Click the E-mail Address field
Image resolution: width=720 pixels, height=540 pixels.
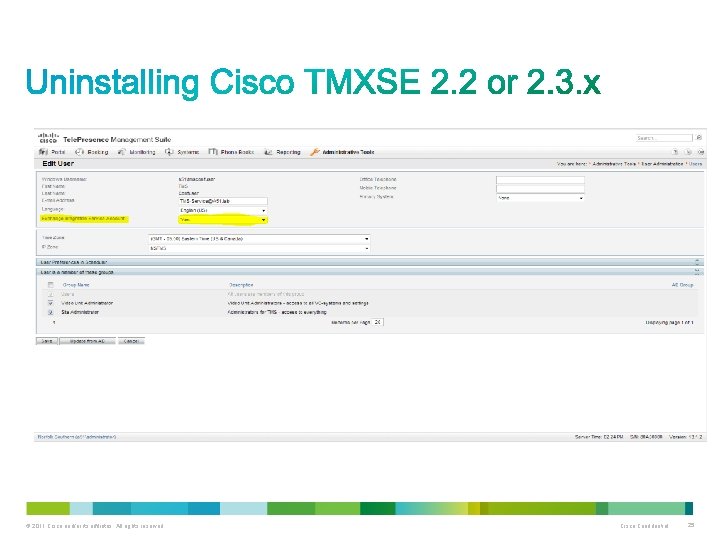(223, 201)
